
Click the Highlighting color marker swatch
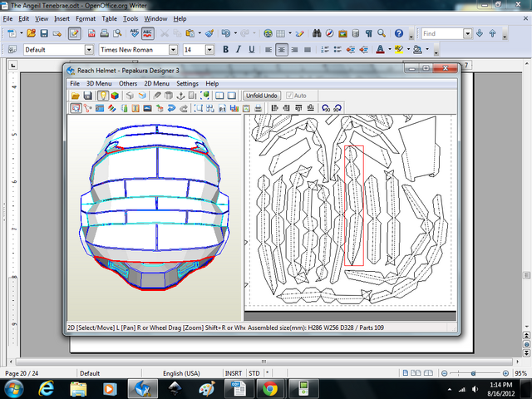coord(399,50)
